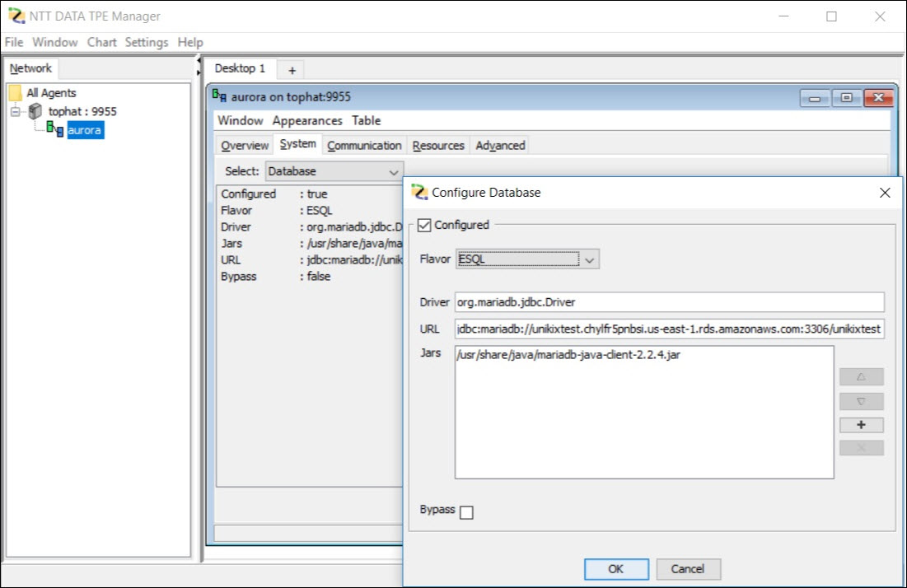Close the Configure Database dialog
The height and width of the screenshot is (588, 907).
[x=885, y=193]
